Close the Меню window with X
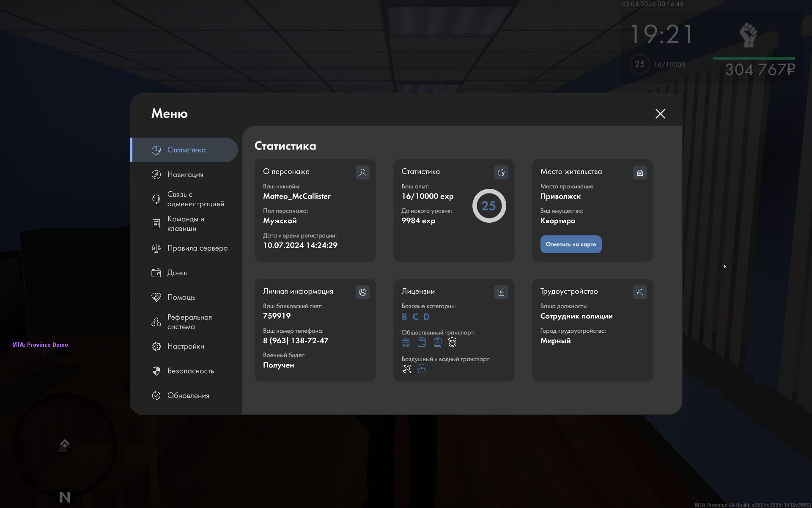The width and height of the screenshot is (812, 508). pos(660,113)
